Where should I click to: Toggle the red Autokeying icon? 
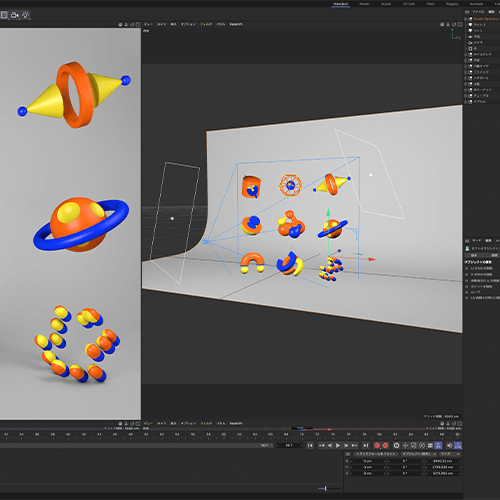point(385,445)
